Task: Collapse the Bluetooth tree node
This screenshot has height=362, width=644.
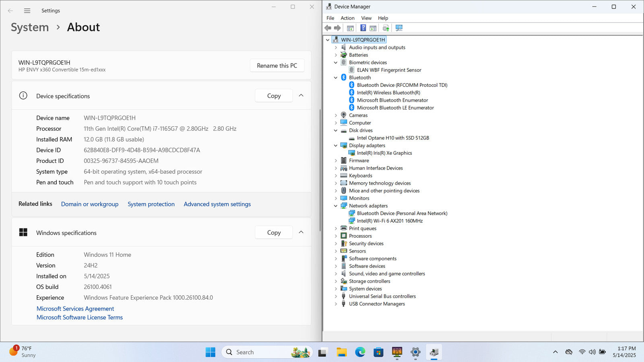Action: (x=336, y=78)
